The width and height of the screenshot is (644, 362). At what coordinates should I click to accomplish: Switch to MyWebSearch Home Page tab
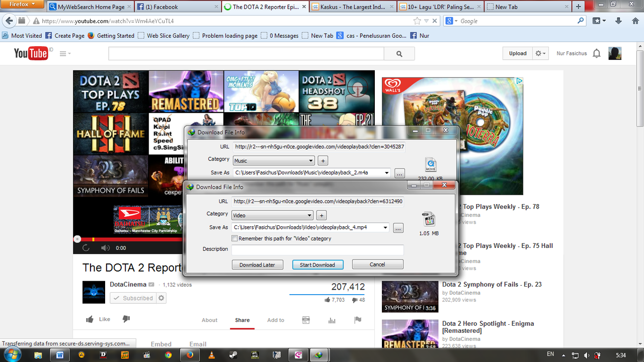click(x=91, y=7)
